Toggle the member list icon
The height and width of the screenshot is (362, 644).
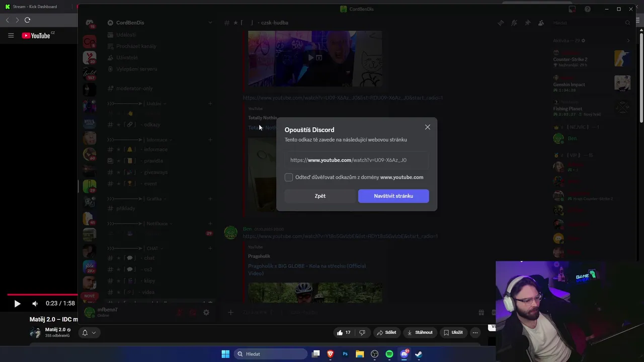pyautogui.click(x=541, y=23)
